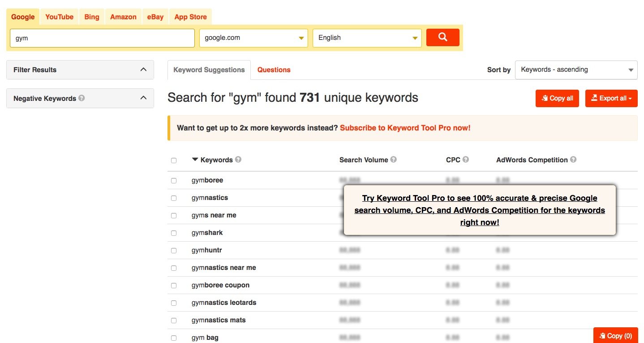Click help icon beside Keywords column header

pos(238,159)
